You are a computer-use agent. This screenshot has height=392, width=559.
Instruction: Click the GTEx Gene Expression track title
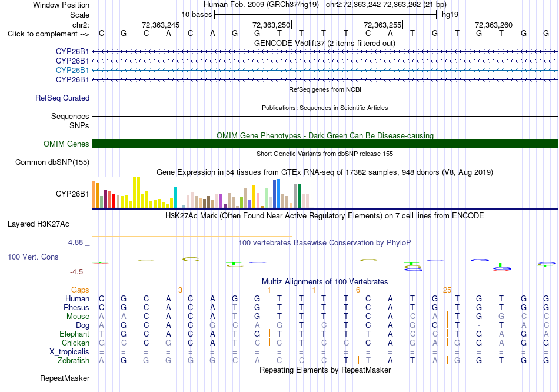tap(325, 172)
